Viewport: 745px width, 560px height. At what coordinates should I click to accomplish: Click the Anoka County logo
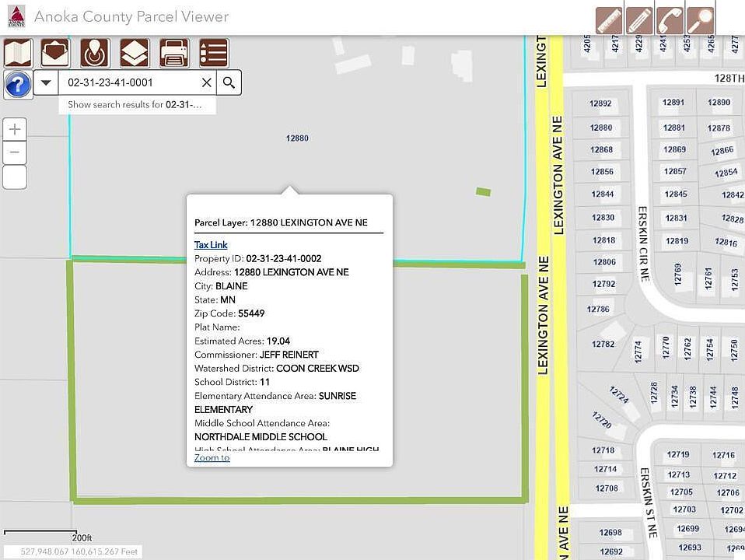tap(16, 16)
